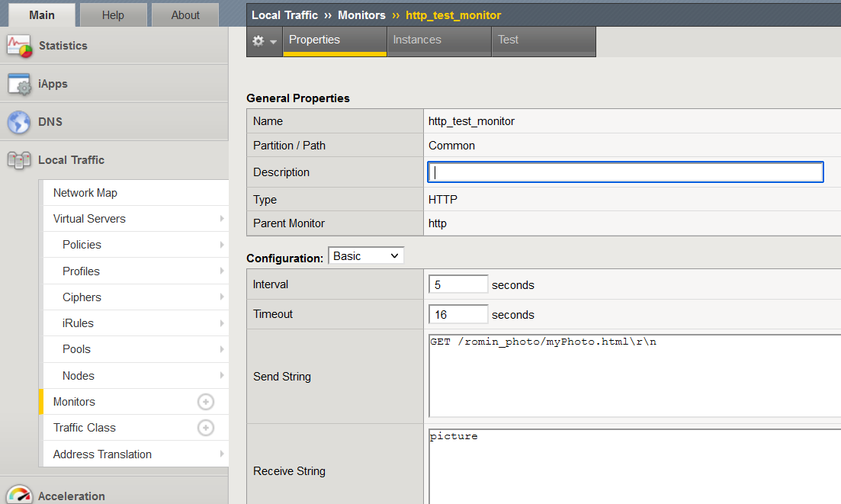Switch to the Test tab
Viewport: 841px width, 504px height.
pyautogui.click(x=508, y=40)
